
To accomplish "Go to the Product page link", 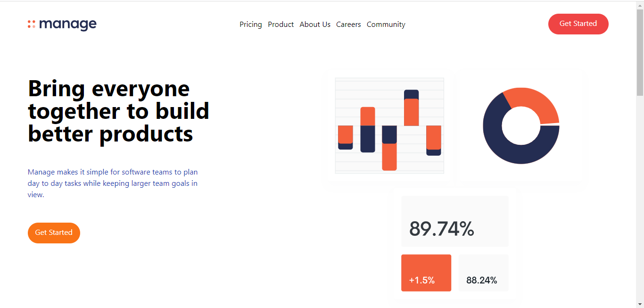I will [x=281, y=25].
